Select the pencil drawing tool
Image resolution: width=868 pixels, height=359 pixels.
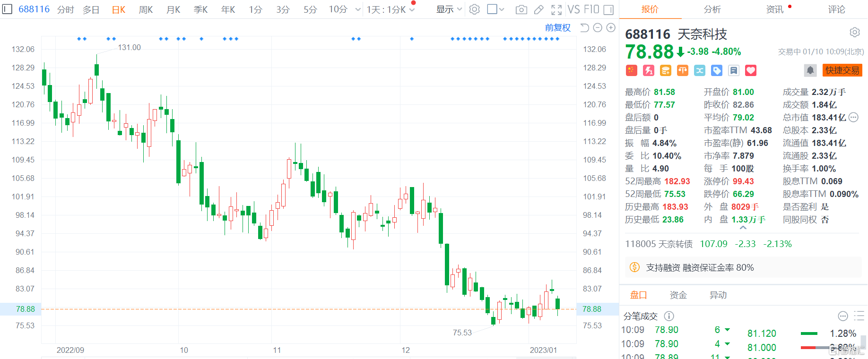pyautogui.click(x=538, y=9)
